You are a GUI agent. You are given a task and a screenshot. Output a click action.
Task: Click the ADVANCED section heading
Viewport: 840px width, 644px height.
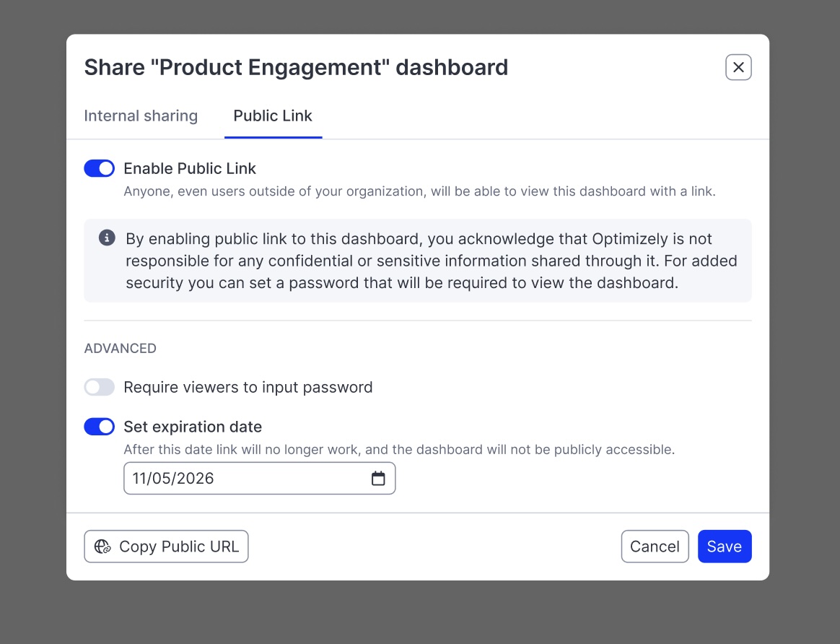coord(121,349)
